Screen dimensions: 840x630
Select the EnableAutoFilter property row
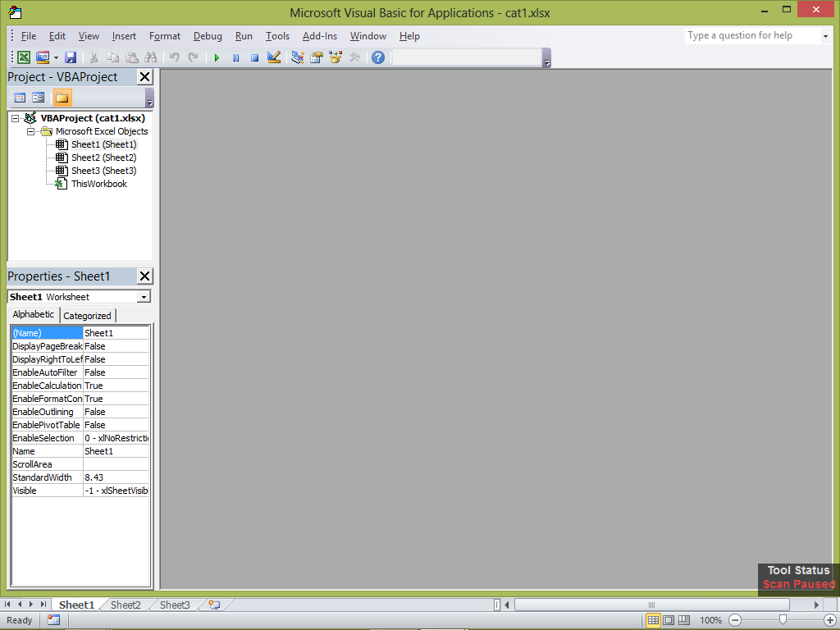coord(80,372)
